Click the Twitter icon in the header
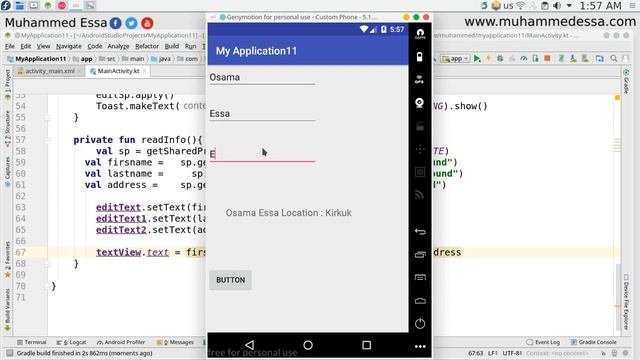Screen dimensions: 640x360 point(131,23)
